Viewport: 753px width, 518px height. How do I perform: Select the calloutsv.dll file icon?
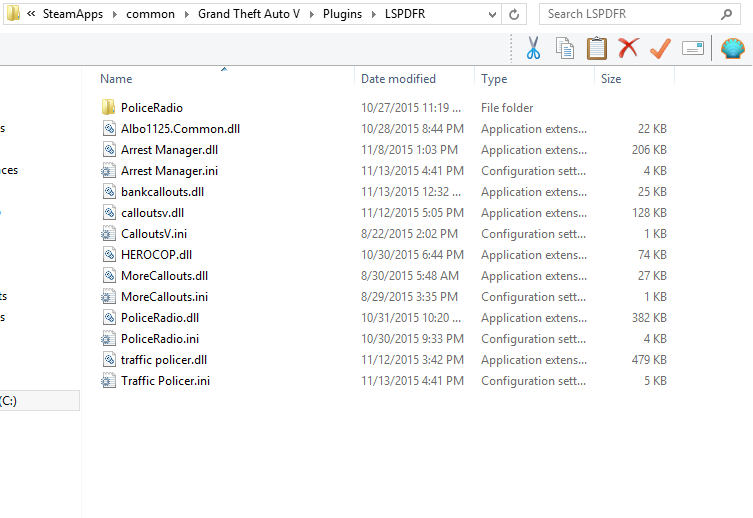tap(109, 213)
